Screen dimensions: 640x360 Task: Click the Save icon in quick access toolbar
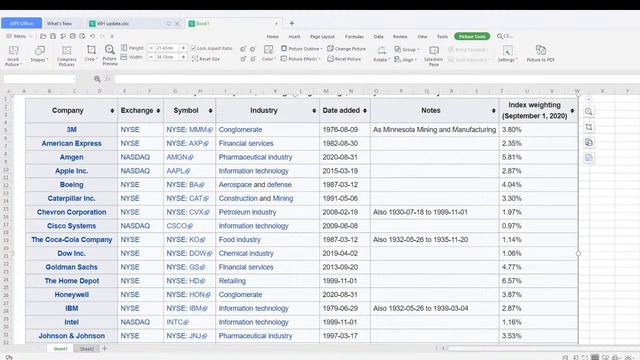coord(53,36)
